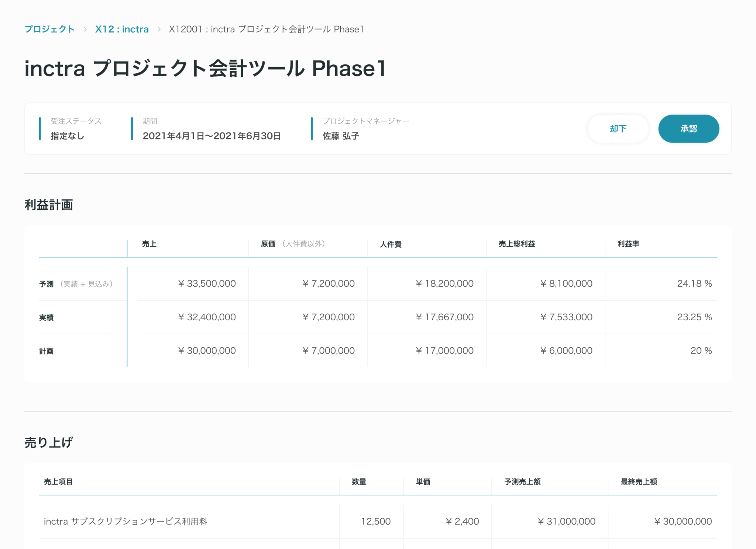
Task: Select the page title inctra プロジェクト会計ツール Phase1
Action: point(205,68)
